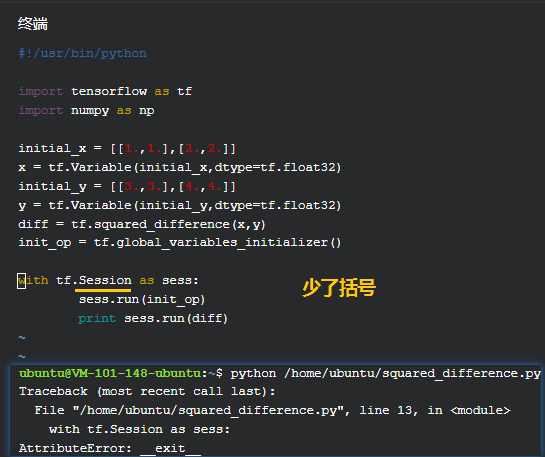The height and width of the screenshot is (457, 545).
Task: Click the line import tensorflow as tf
Action: pyautogui.click(x=105, y=91)
